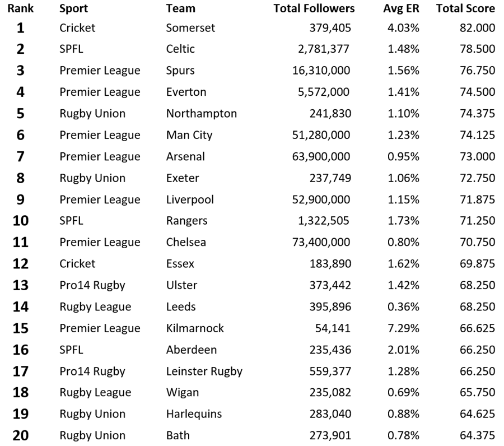This screenshot has height=446, width=504.
Task: Click the Total Score column header
Action: [x=465, y=8]
